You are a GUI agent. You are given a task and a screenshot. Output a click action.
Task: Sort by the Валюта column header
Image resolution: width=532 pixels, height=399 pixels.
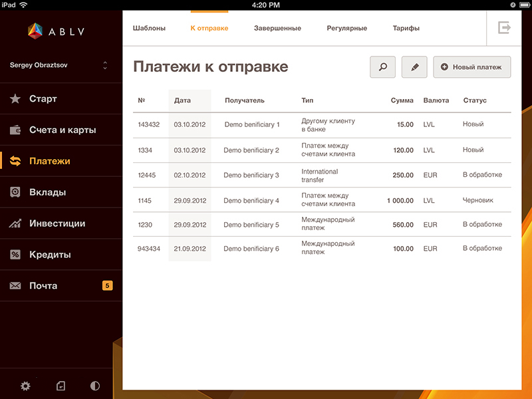tap(436, 100)
